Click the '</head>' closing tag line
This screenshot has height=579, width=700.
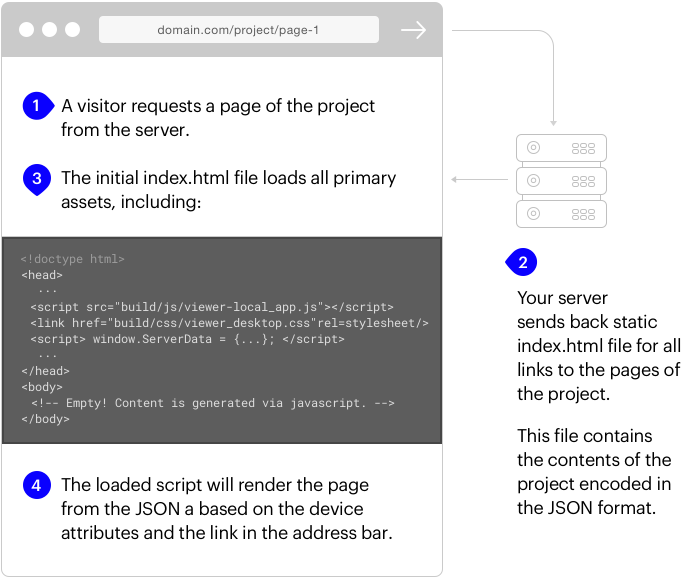(46, 371)
